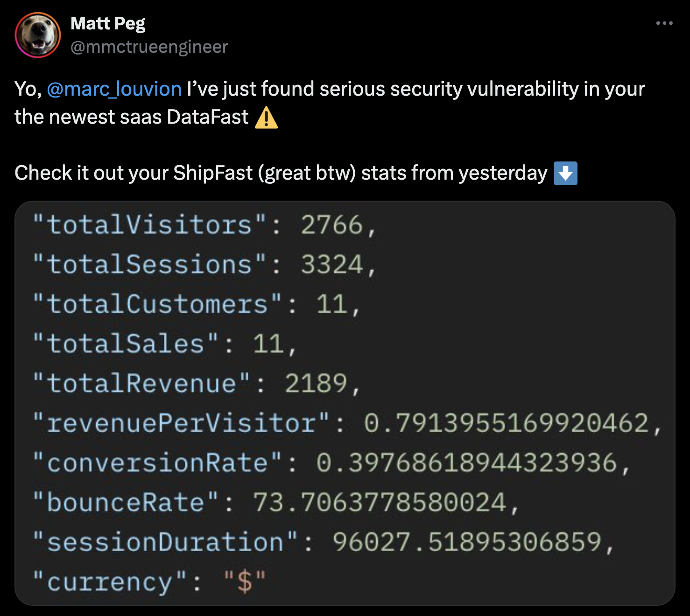The width and height of the screenshot is (690, 616).
Task: Click the conversionRate key in the image
Action: pyautogui.click(x=157, y=463)
